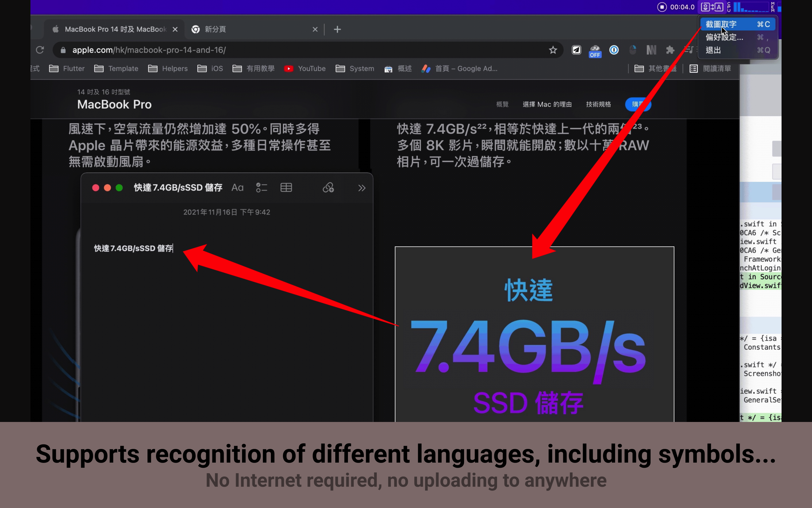
Task: Click the note date 2021年11月16日 下午9:42
Action: (x=226, y=212)
